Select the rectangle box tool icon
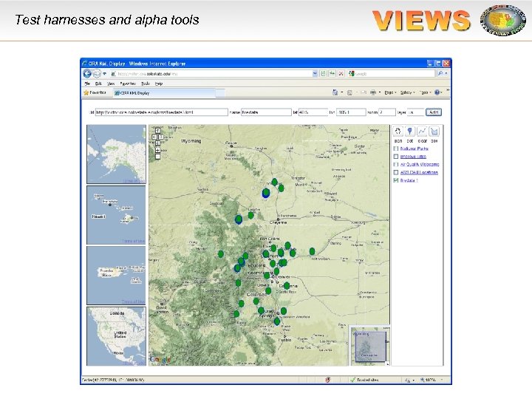 pyautogui.click(x=434, y=131)
